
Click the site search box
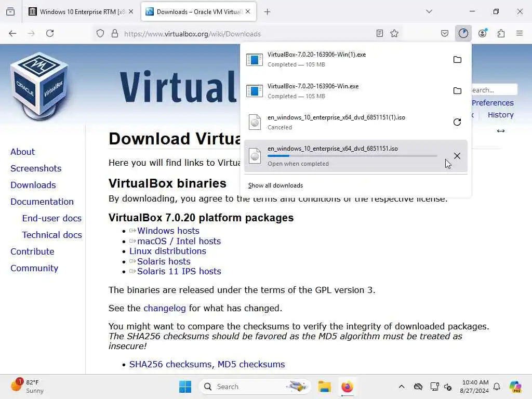(495, 90)
